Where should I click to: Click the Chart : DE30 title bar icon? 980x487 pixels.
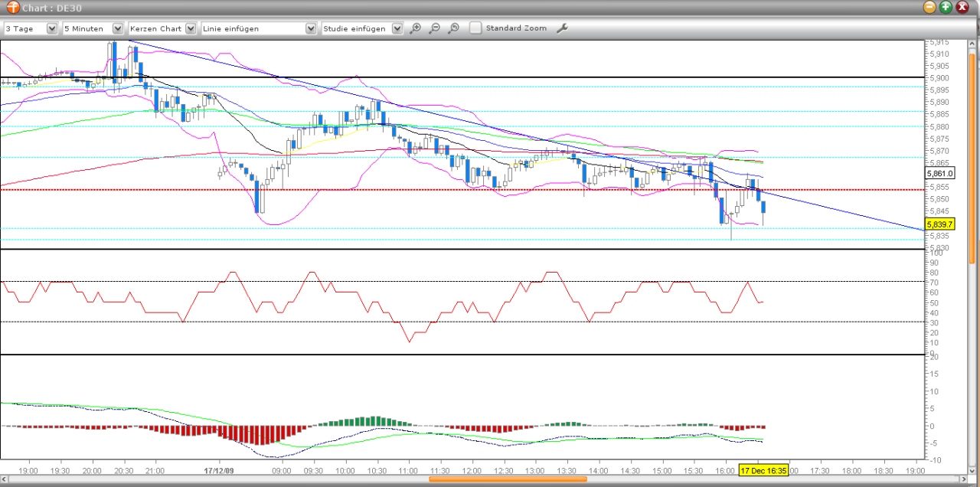[13, 7]
